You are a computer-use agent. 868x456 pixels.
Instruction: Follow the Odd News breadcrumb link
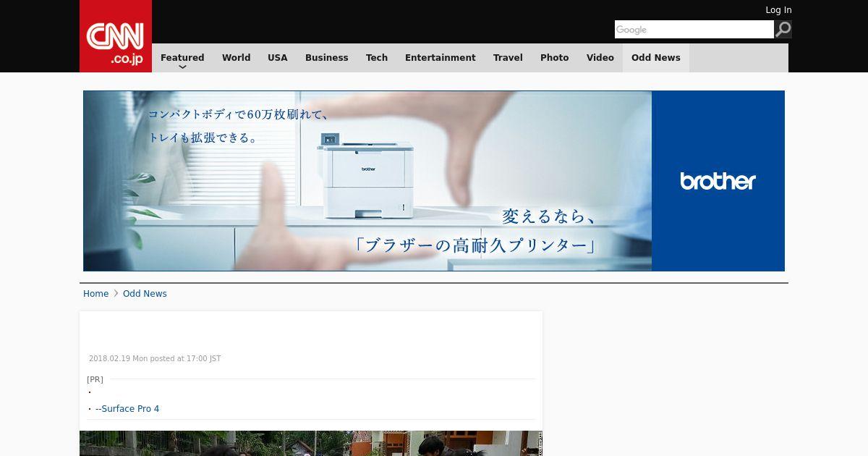coord(145,293)
